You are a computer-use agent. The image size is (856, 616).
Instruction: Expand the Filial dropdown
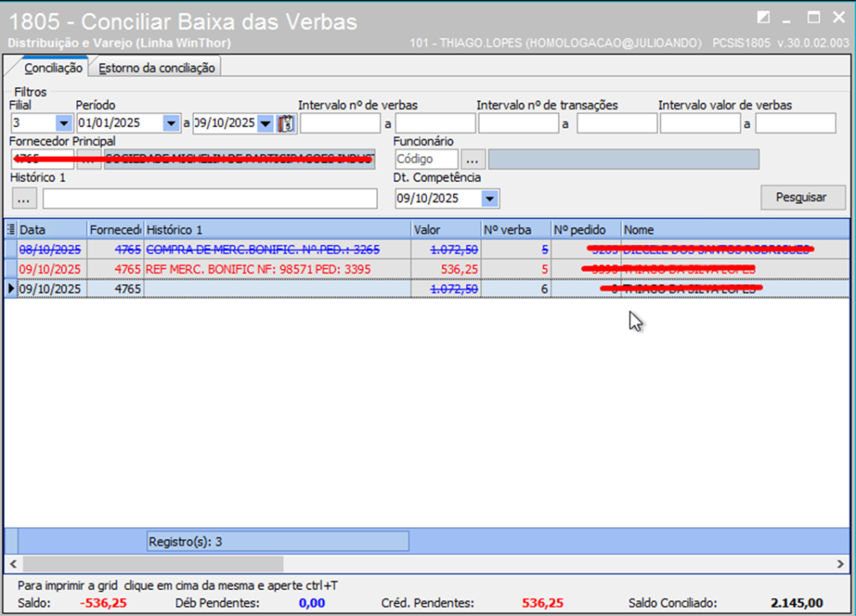(64, 124)
